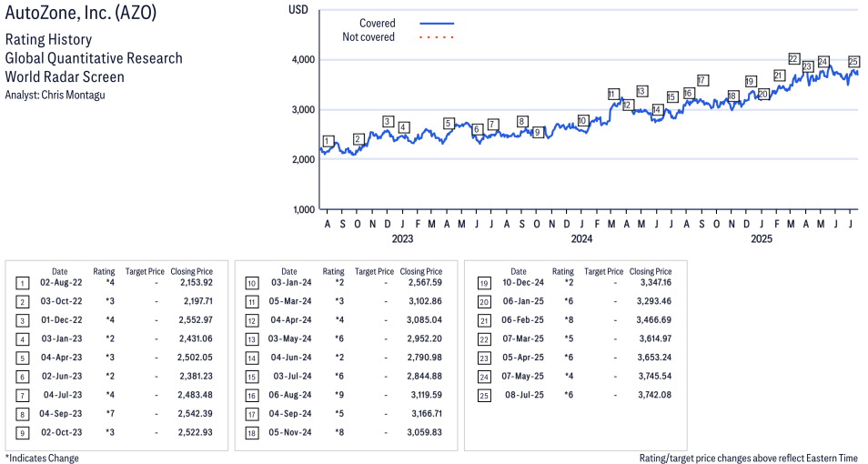Image resolution: width=868 pixels, height=464 pixels.
Task: Click chart marker 1 on price line
Action: [328, 141]
